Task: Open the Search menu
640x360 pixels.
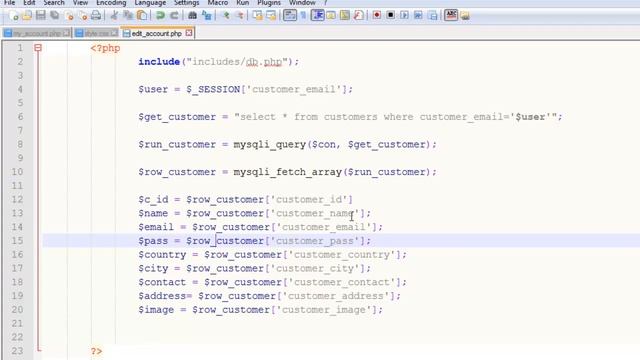Action: 54,3
